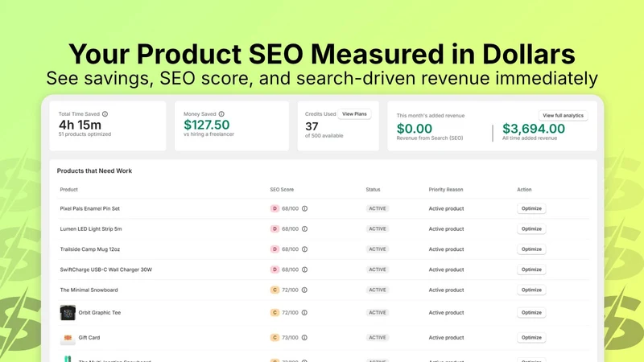
Task: Select product name Orbit Graphic Tee
Action: click(100, 312)
